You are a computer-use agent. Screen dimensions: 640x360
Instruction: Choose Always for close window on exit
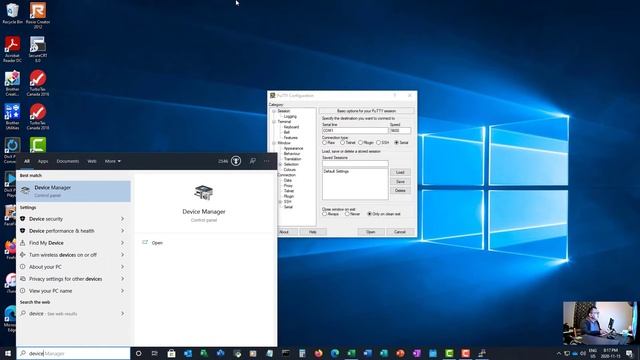[324, 214]
